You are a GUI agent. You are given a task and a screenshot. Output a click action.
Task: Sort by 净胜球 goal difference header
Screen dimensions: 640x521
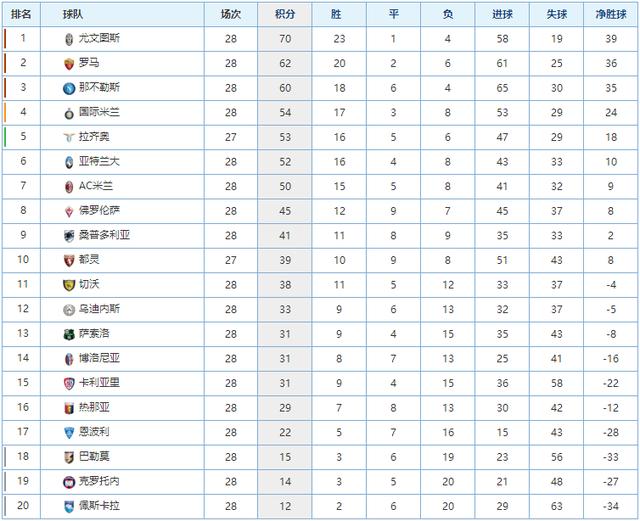611,15
